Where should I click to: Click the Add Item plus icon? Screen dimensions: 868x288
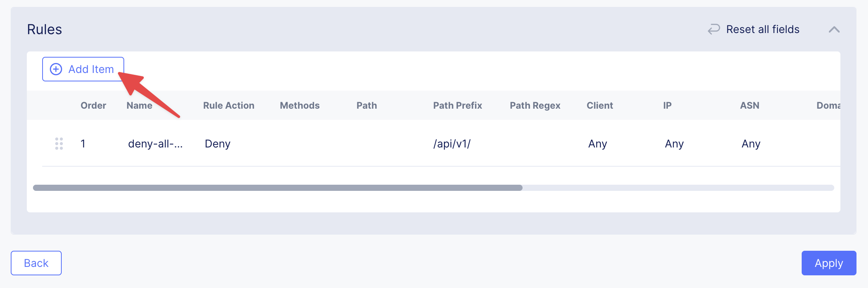click(x=56, y=69)
